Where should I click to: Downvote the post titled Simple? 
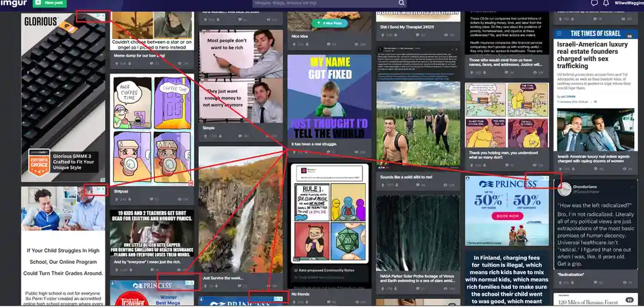(x=220, y=136)
